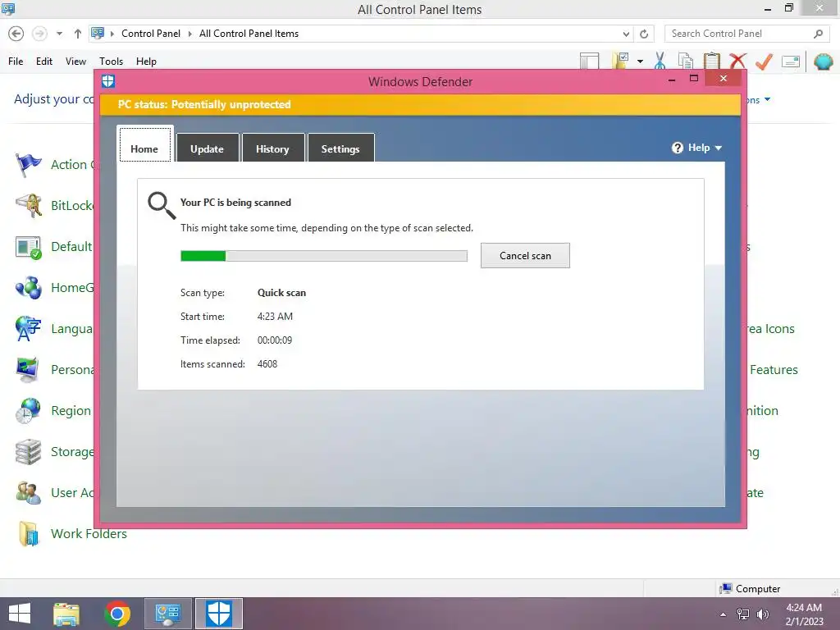
Task: Open the address bar history dropdown
Action: coord(626,34)
